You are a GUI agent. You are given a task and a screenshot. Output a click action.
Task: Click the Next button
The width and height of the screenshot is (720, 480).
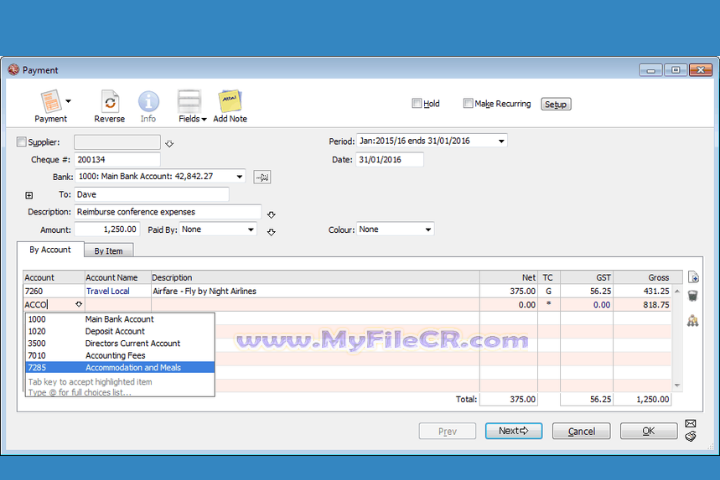tap(514, 431)
